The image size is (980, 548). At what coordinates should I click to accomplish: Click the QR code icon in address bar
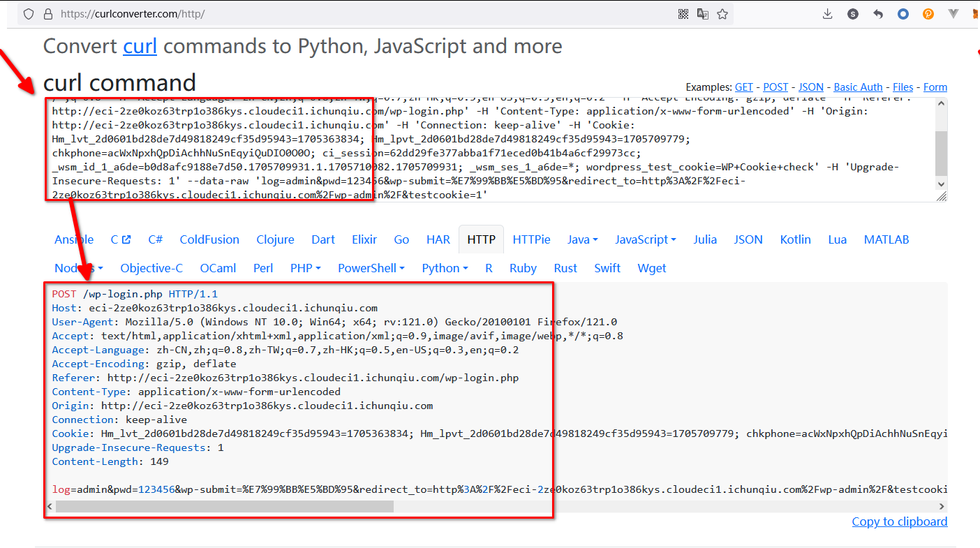point(683,14)
